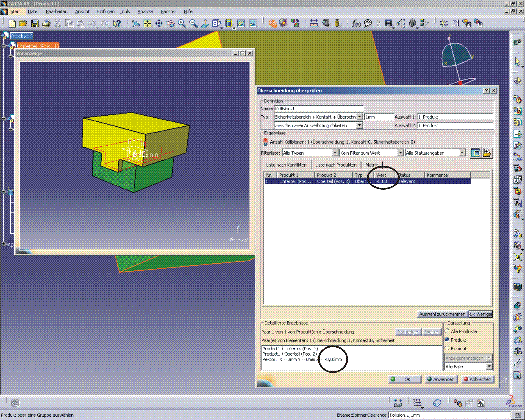525x420 pixels.
Task: Click the spiral icon in bottom-left toolbar
Action: tap(15, 403)
